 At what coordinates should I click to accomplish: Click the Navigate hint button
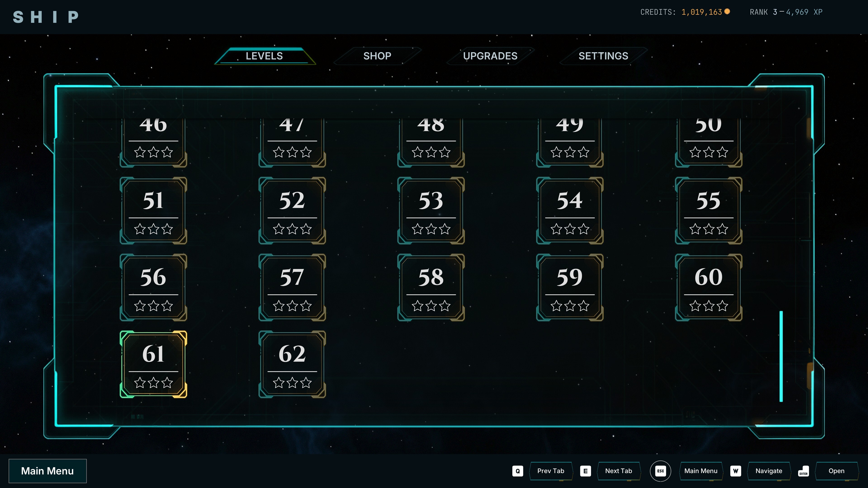click(x=769, y=471)
